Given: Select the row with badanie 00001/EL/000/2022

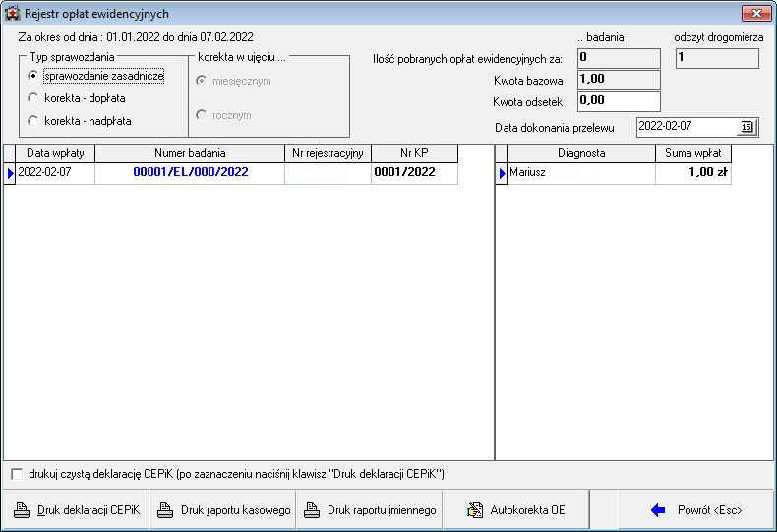Looking at the screenshot, I should pyautogui.click(x=191, y=172).
